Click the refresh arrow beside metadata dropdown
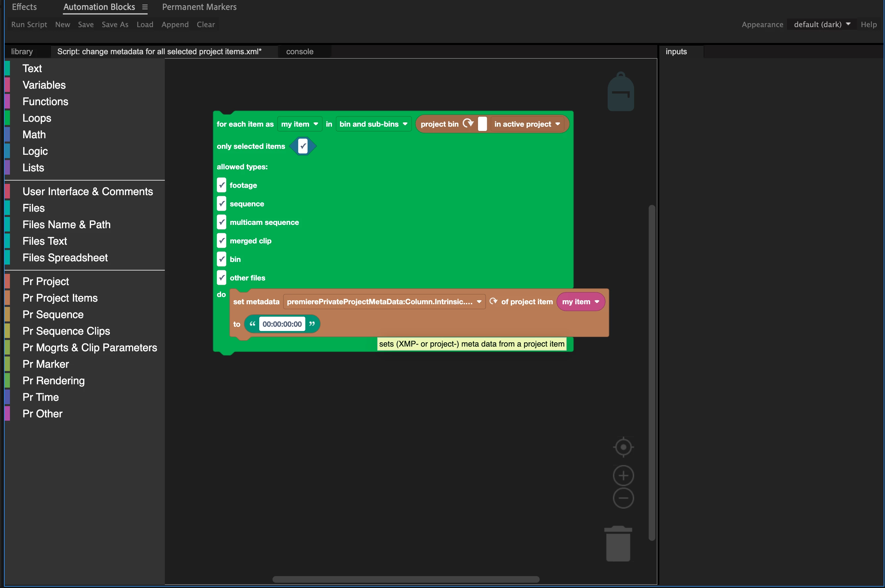The image size is (885, 588). click(493, 301)
